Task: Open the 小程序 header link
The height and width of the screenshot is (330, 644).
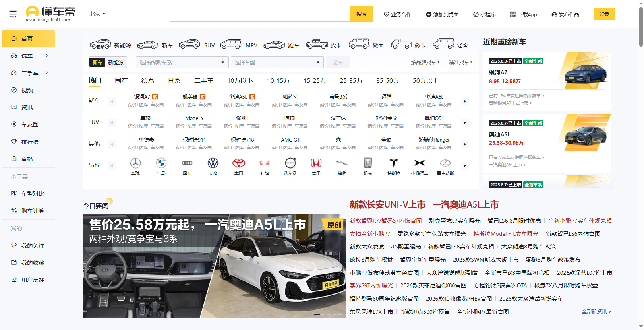Action: (x=484, y=14)
